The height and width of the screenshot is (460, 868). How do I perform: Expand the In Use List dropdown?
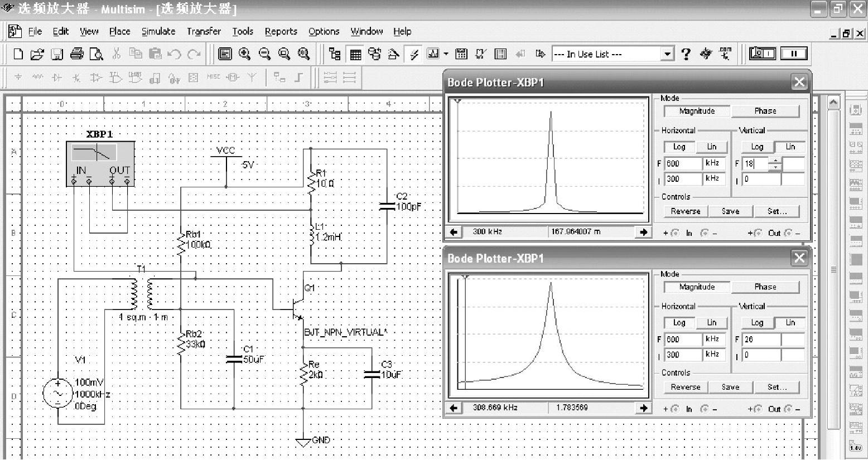coord(667,54)
